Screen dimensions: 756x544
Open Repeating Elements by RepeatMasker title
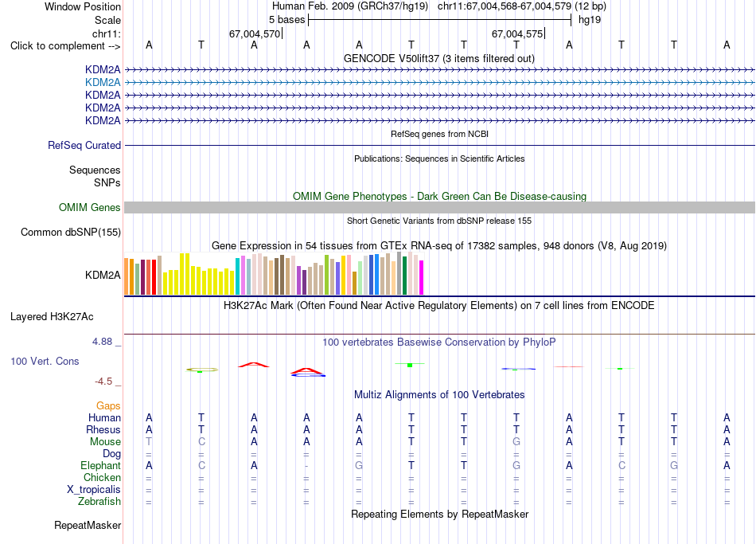click(x=439, y=514)
